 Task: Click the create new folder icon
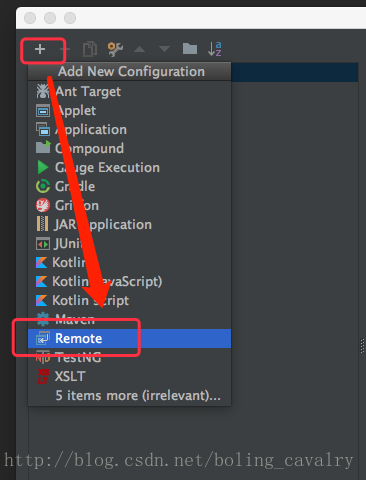(x=190, y=49)
